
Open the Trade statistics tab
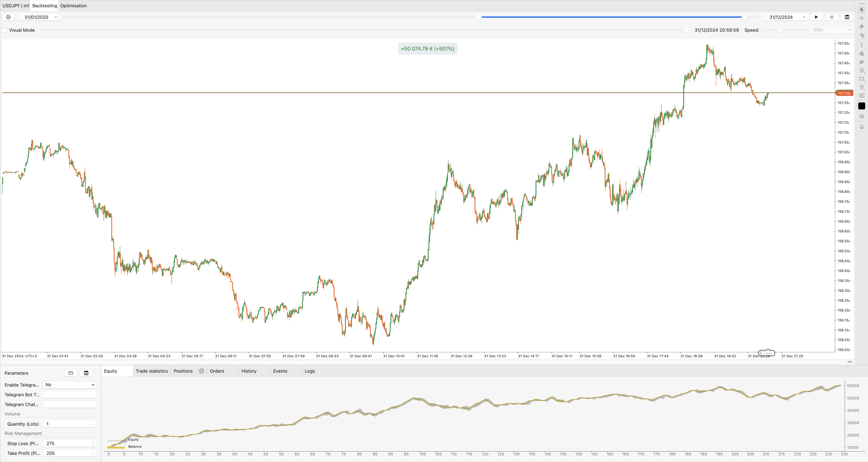point(152,371)
